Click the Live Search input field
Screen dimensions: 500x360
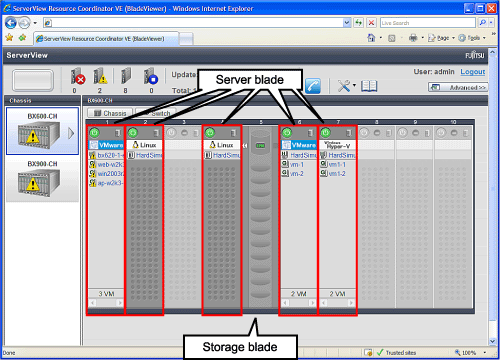(x=427, y=23)
